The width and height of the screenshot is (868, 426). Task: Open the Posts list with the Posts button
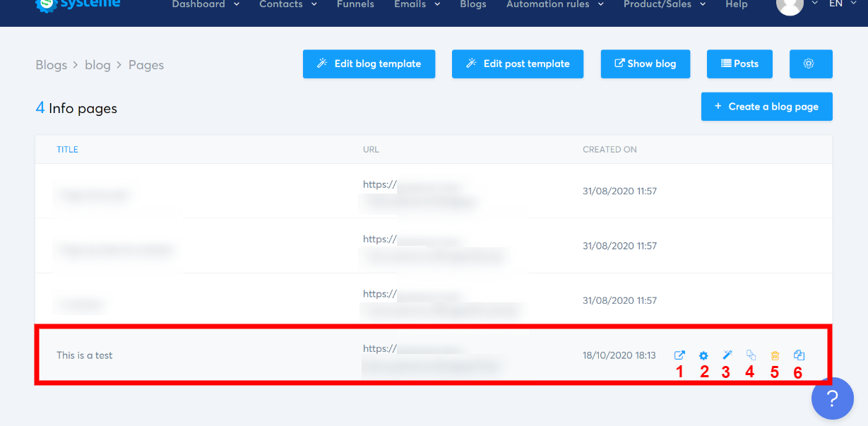click(x=739, y=64)
